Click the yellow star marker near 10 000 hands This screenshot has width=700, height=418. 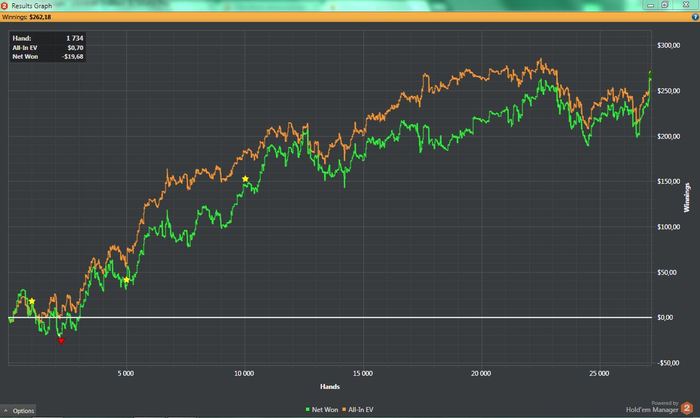(x=245, y=179)
